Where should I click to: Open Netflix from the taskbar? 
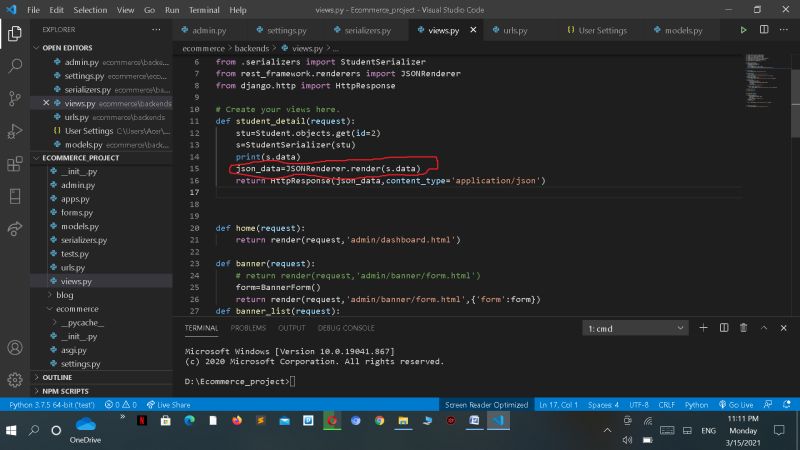[x=142, y=420]
